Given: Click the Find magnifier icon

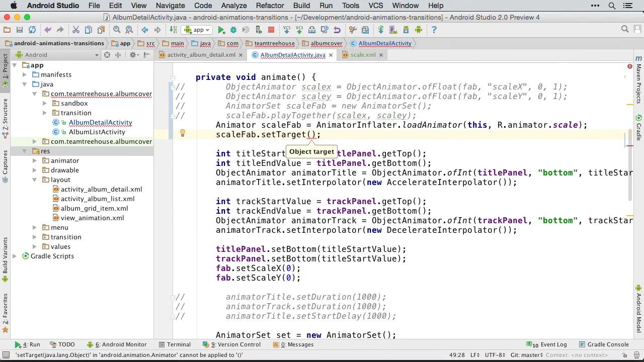Looking at the screenshot, I should [117, 30].
